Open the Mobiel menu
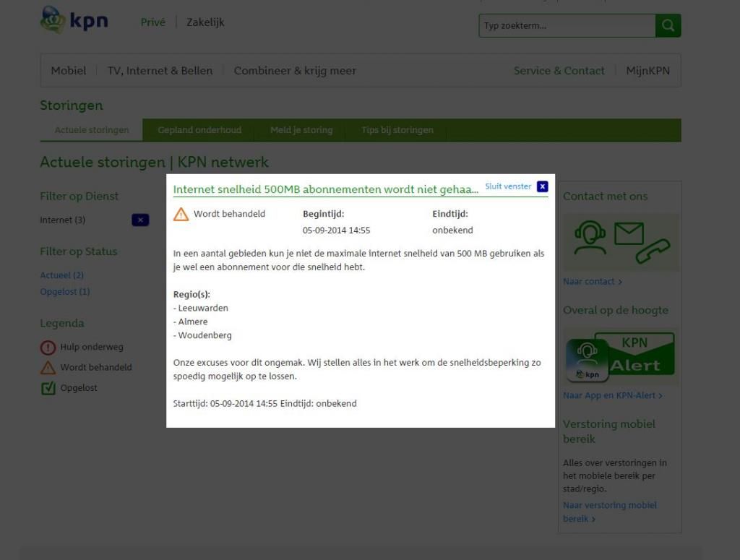The image size is (740, 560). 69,71
